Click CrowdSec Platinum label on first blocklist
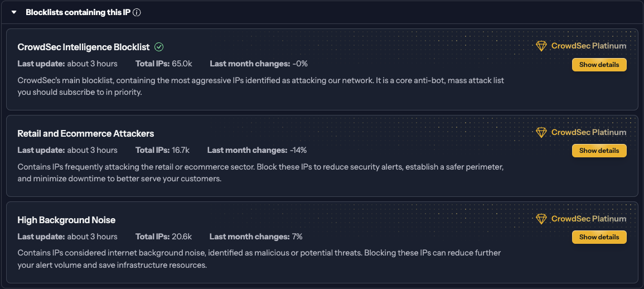The width and height of the screenshot is (644, 289). pyautogui.click(x=588, y=46)
